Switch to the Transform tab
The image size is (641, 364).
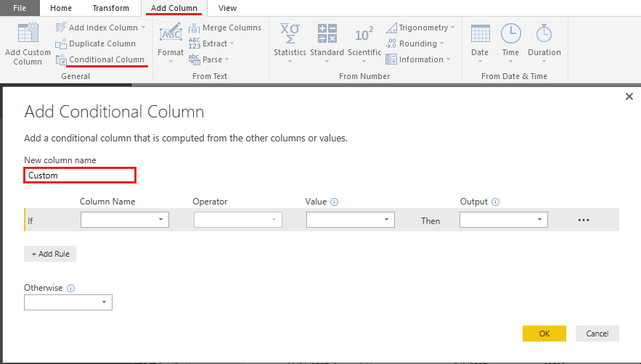(x=111, y=8)
